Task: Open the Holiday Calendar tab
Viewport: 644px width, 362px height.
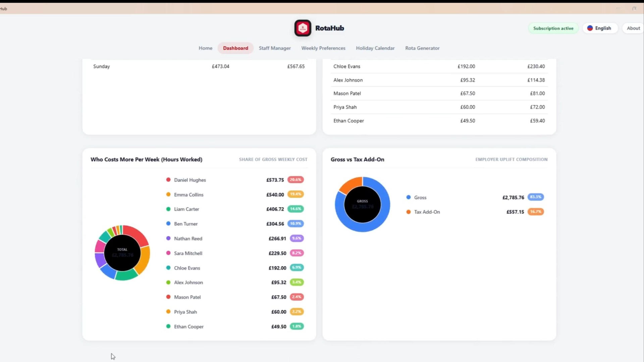Action: coord(375,48)
